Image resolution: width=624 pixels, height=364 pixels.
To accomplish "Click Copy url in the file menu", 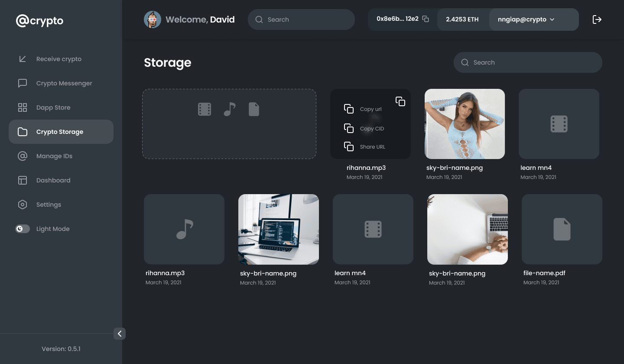I will point(370,109).
